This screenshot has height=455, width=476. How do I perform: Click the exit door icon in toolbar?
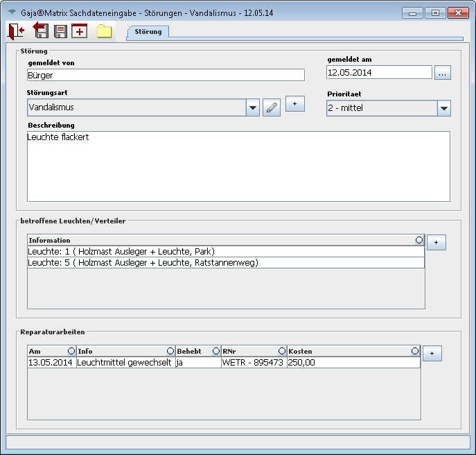[16, 31]
